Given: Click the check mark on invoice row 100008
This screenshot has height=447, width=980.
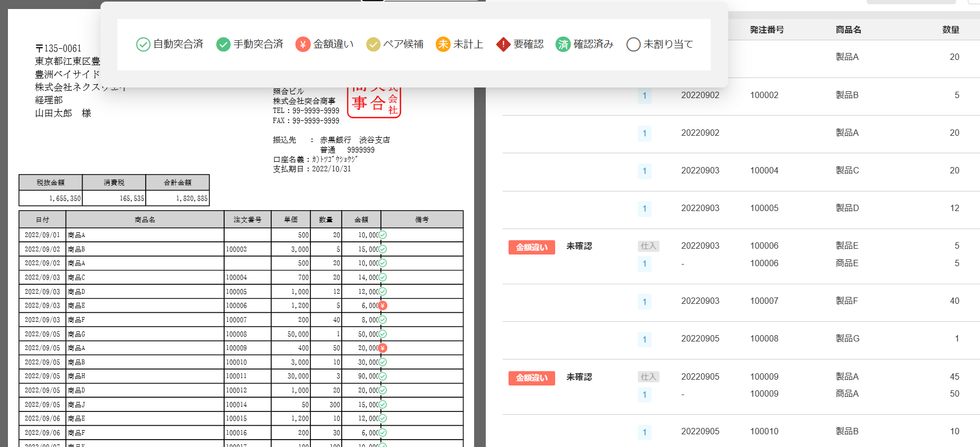Looking at the screenshot, I should [382, 334].
